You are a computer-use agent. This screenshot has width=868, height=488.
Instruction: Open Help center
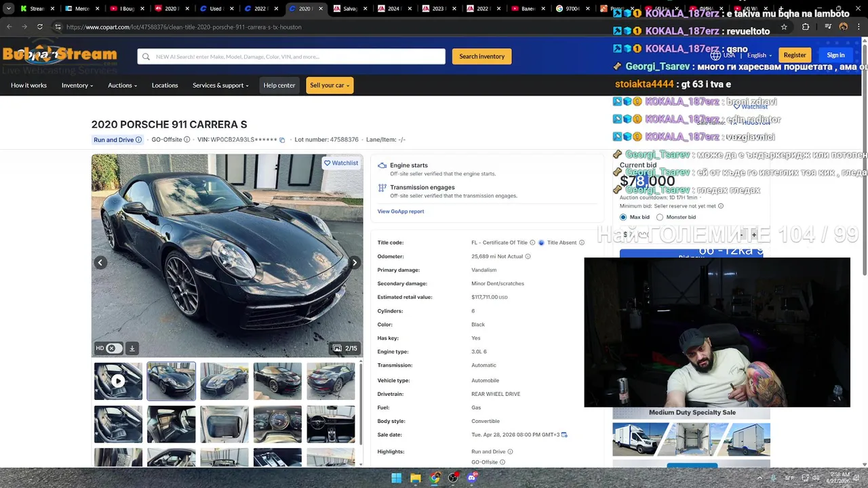pos(279,85)
